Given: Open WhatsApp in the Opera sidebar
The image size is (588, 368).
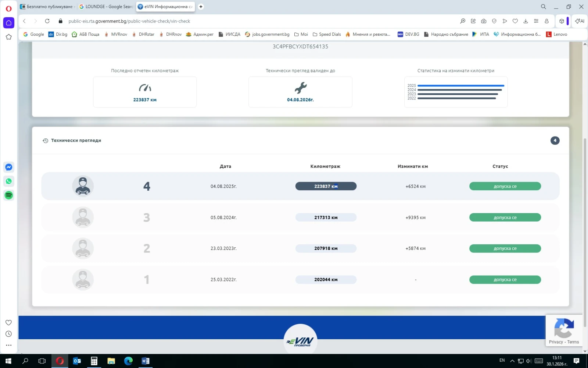Looking at the screenshot, I should coord(9,181).
